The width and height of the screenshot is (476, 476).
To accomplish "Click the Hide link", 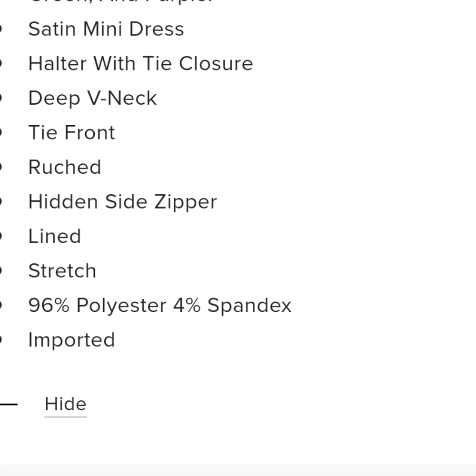I will pos(65,404).
